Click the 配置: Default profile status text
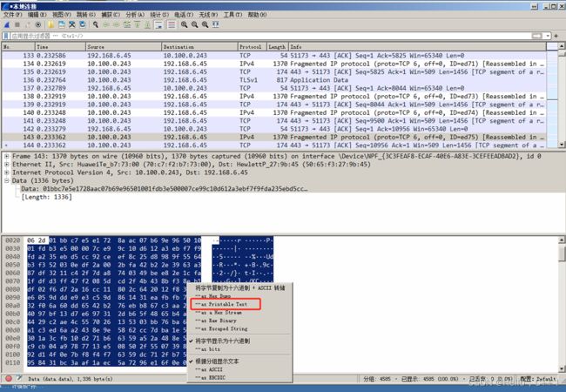 coord(538,379)
